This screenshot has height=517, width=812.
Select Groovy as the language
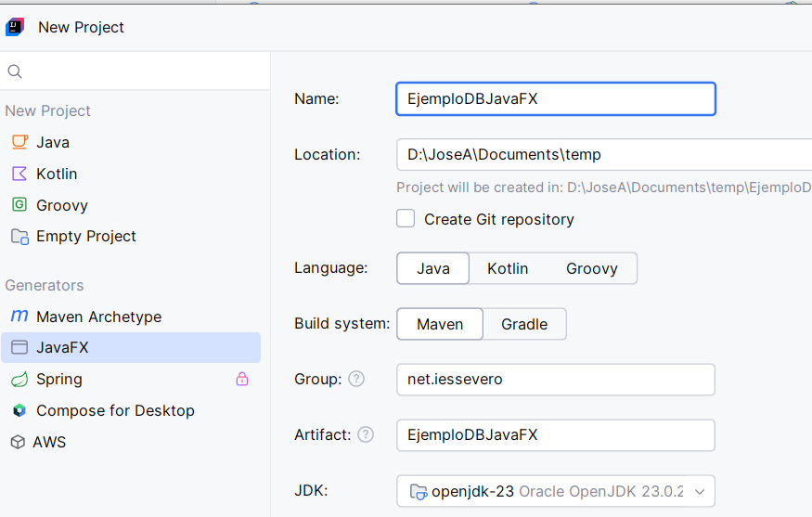[x=591, y=268]
